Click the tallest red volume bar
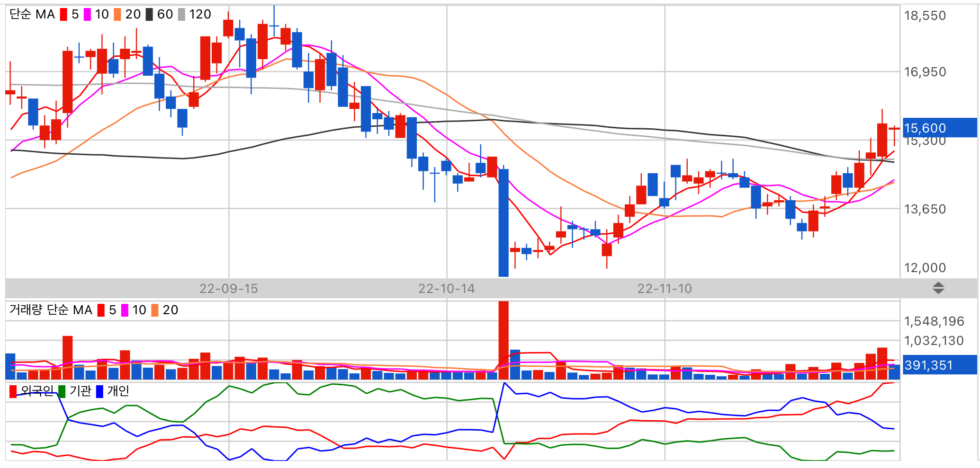 [x=503, y=340]
